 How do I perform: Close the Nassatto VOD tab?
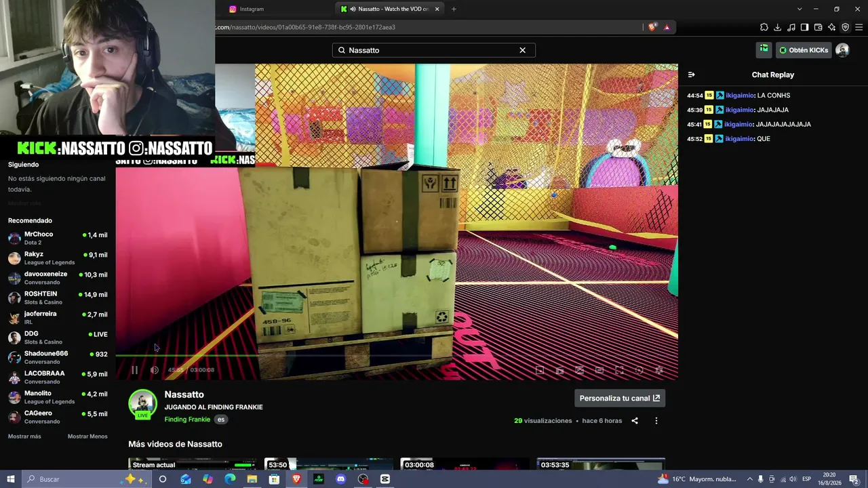pos(437,9)
